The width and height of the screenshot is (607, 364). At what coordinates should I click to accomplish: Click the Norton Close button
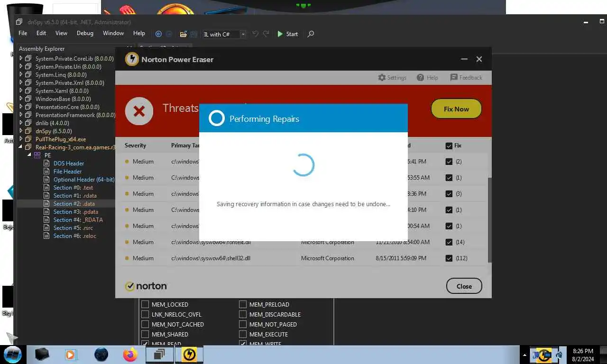pyautogui.click(x=464, y=286)
